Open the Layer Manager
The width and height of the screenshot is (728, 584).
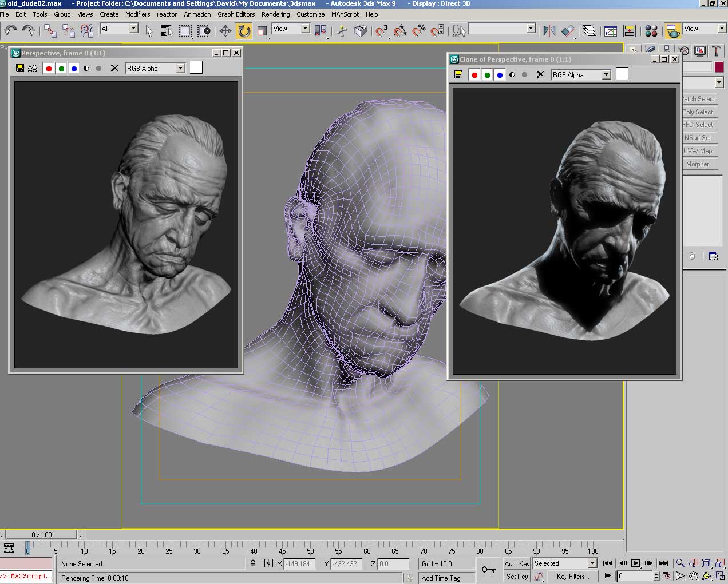click(x=589, y=30)
